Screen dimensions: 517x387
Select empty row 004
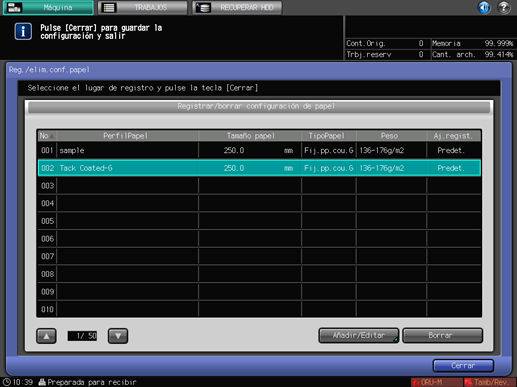[259, 203]
